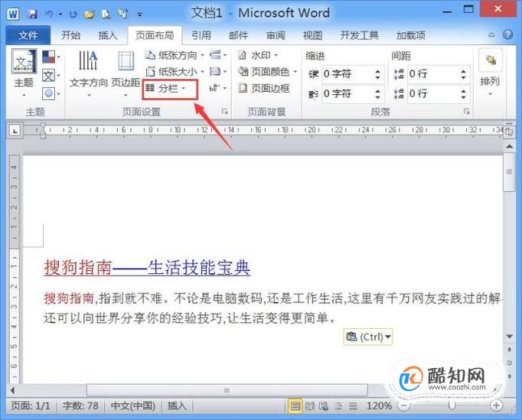Click the language 中文(中国) indicator
Screen dimensions: 522x420
[133, 405]
